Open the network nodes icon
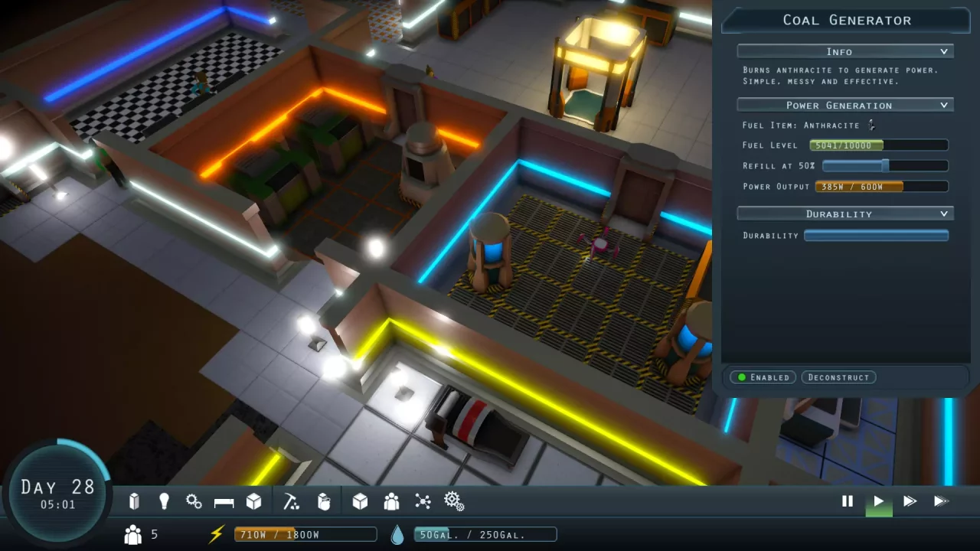 point(423,501)
